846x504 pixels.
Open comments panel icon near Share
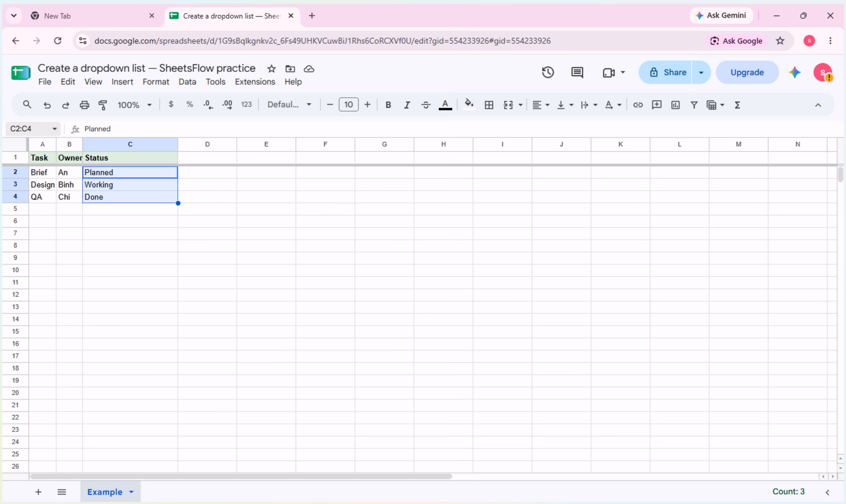577,72
